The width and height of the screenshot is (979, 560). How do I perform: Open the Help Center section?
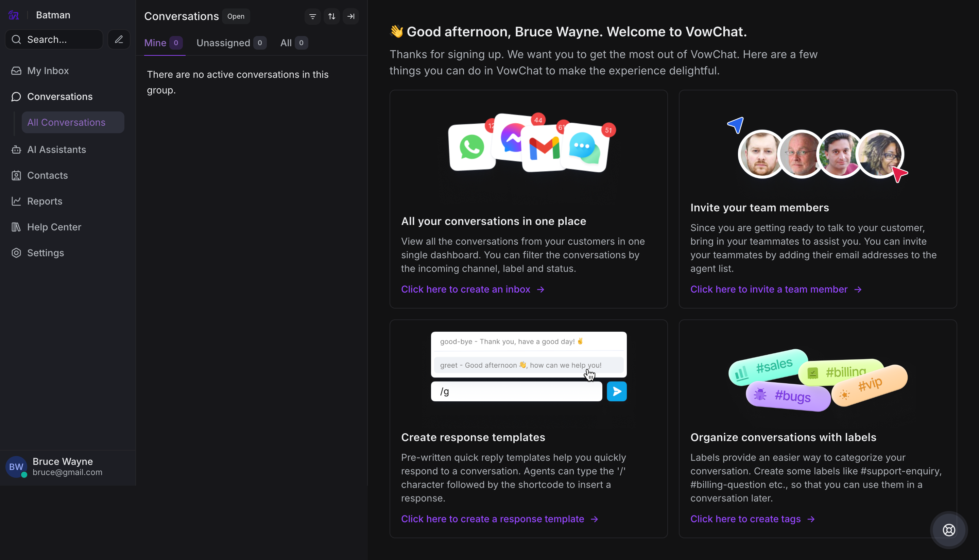pyautogui.click(x=54, y=227)
